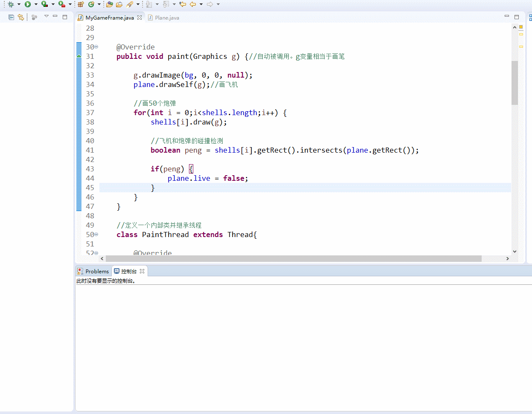Open the left panel View Menu triangle

click(47, 16)
